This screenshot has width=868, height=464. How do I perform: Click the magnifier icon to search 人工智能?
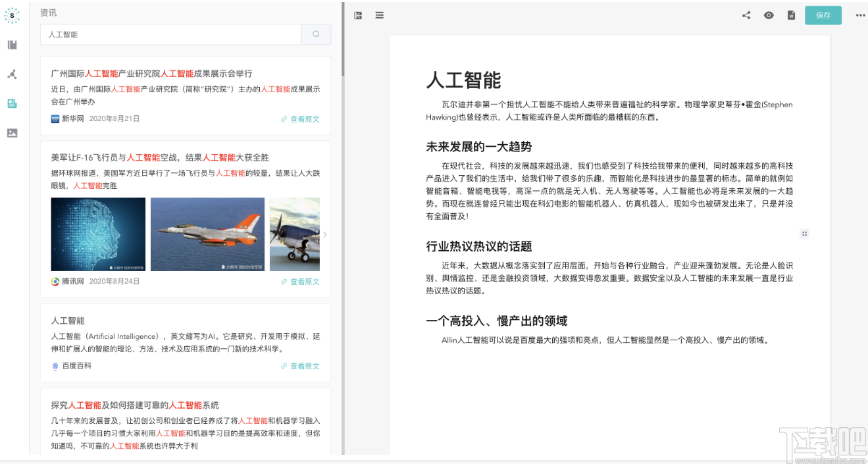coord(316,34)
